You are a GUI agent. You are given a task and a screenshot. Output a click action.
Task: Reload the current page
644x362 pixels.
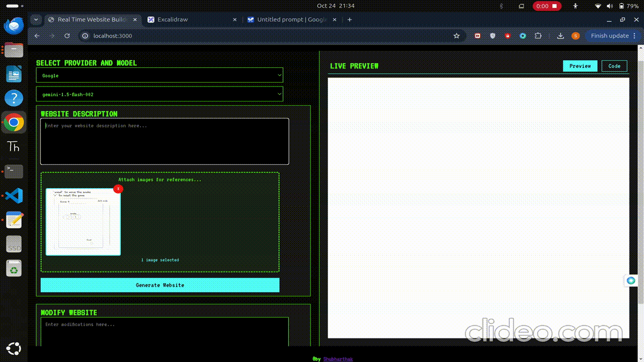(67, 36)
